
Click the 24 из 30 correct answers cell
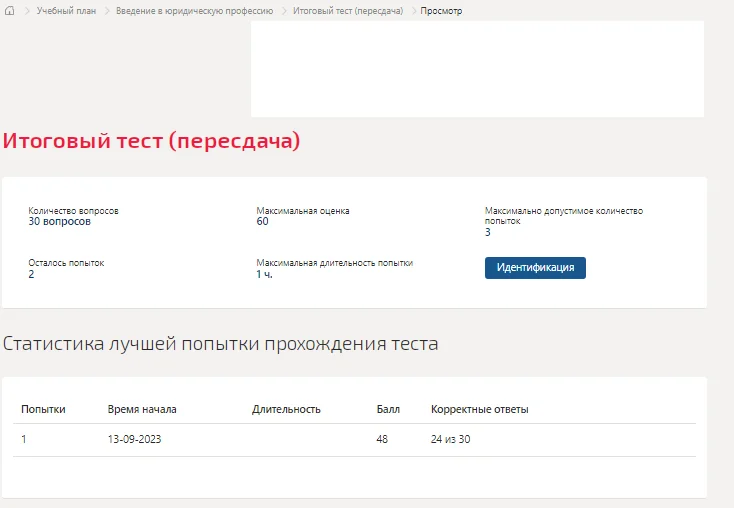[x=450, y=439]
